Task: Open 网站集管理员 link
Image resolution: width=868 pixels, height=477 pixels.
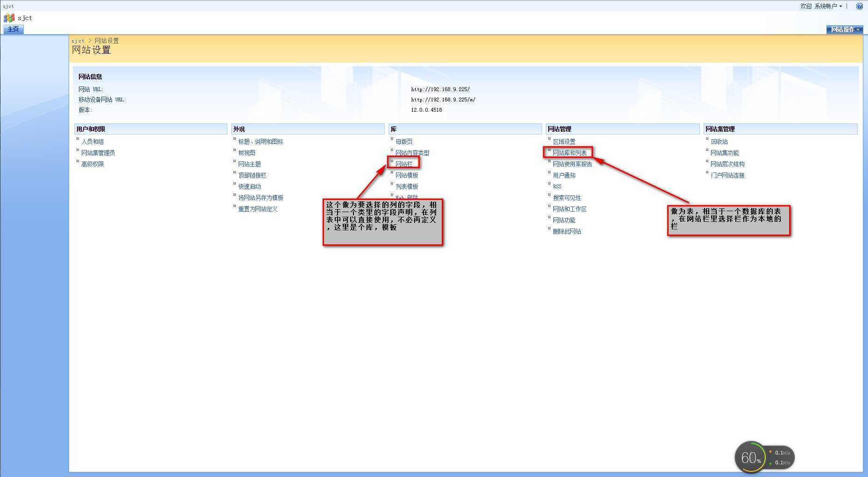Action: pyautogui.click(x=98, y=153)
